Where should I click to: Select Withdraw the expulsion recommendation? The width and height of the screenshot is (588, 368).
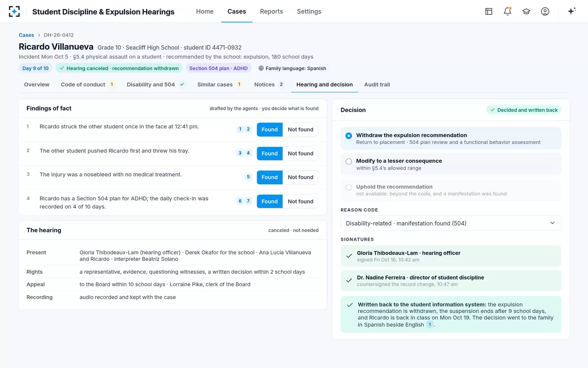point(451,138)
